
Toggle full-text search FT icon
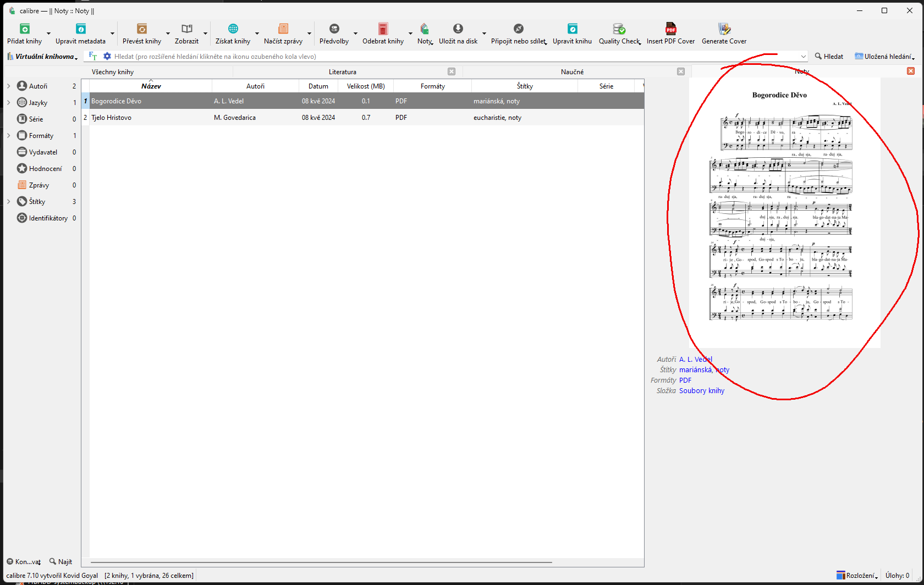(92, 56)
